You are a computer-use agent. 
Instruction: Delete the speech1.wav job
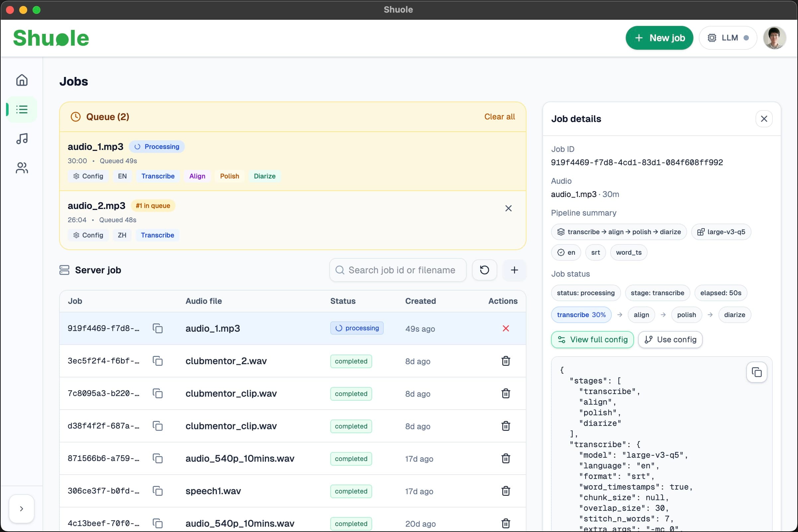tap(506, 491)
